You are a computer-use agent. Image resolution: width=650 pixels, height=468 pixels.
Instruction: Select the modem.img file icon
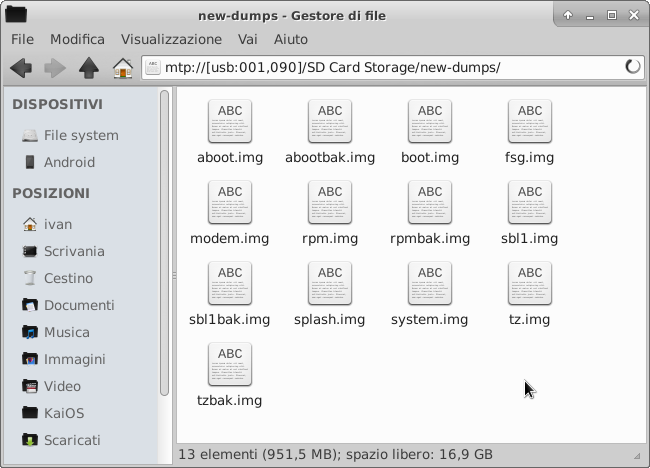coord(230,202)
